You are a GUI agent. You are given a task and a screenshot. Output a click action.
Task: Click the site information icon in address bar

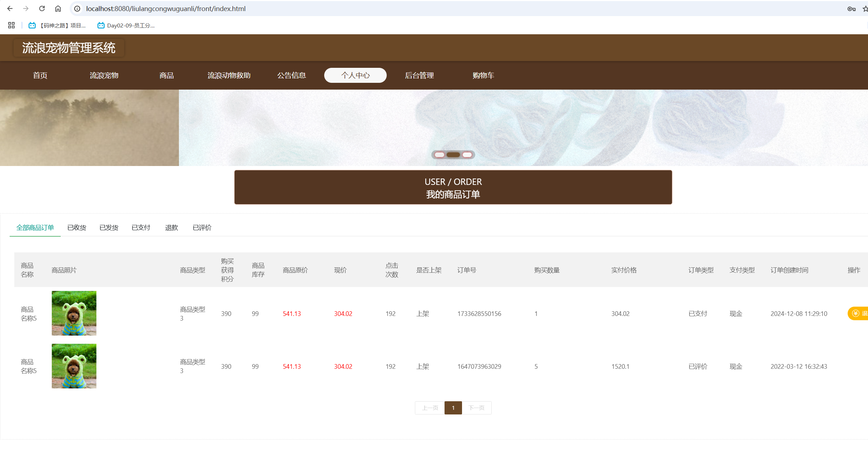pos(77,9)
